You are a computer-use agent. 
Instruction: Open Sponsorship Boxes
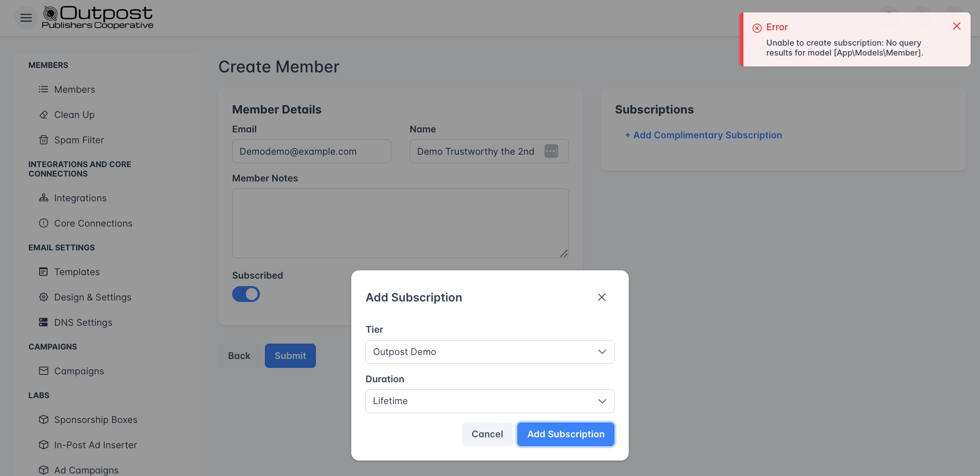[x=96, y=419]
